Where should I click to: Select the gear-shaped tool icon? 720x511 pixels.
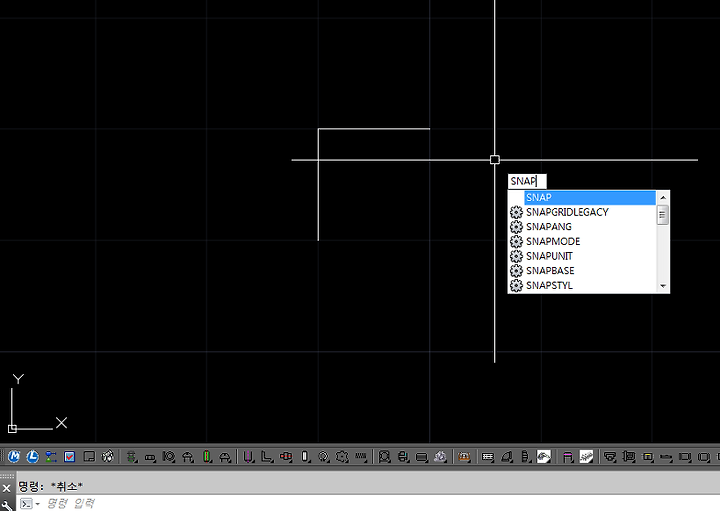(x=342, y=456)
